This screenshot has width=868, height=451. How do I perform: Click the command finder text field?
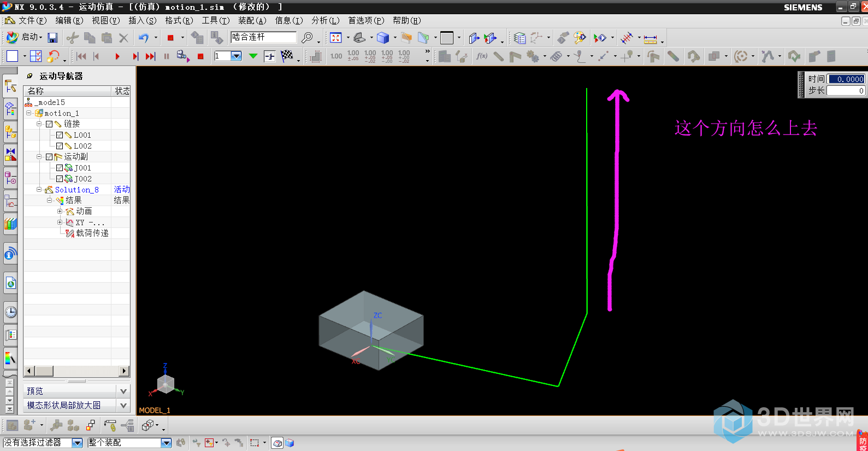tap(263, 37)
